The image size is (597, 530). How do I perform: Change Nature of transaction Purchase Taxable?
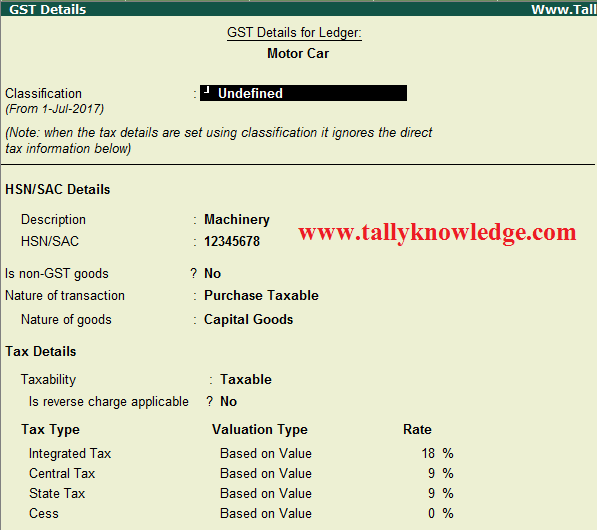[261, 295]
